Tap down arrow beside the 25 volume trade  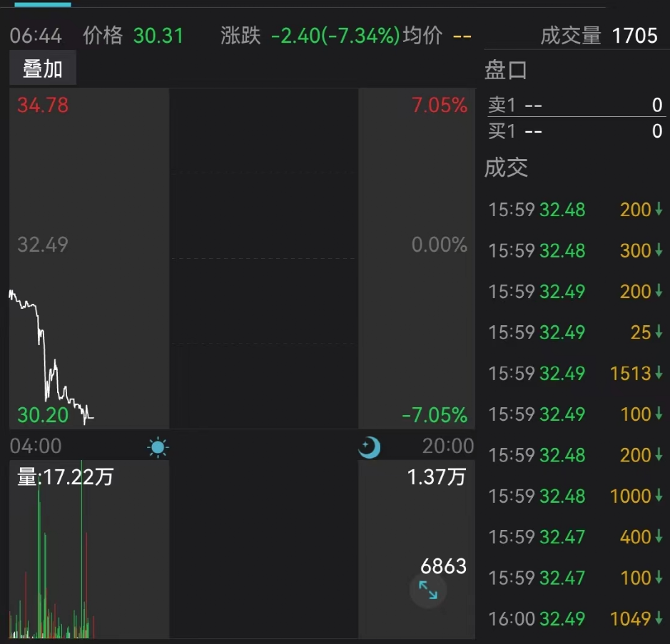point(658,332)
